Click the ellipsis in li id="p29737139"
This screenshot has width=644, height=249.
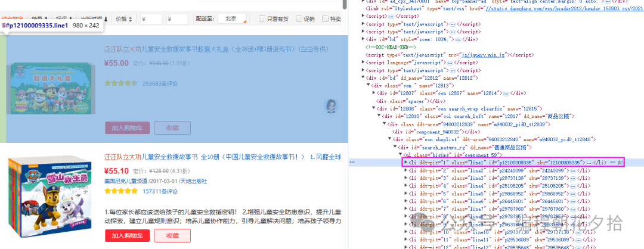tap(574, 178)
